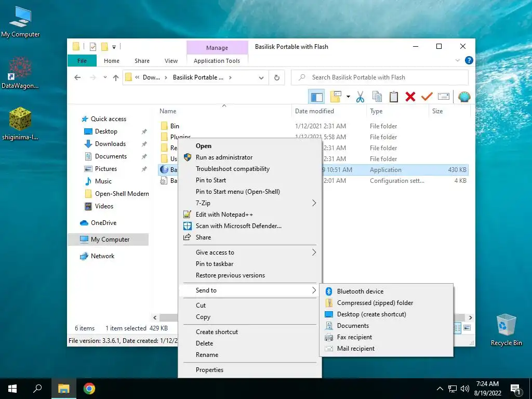Expand the address bar history dropdown
The image size is (532, 399).
pos(261,78)
